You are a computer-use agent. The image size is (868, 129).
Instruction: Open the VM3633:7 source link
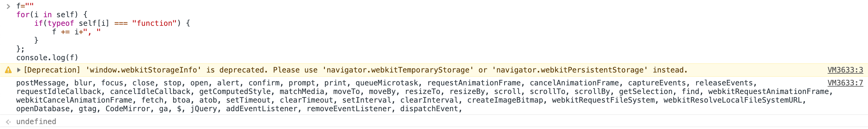click(845, 83)
